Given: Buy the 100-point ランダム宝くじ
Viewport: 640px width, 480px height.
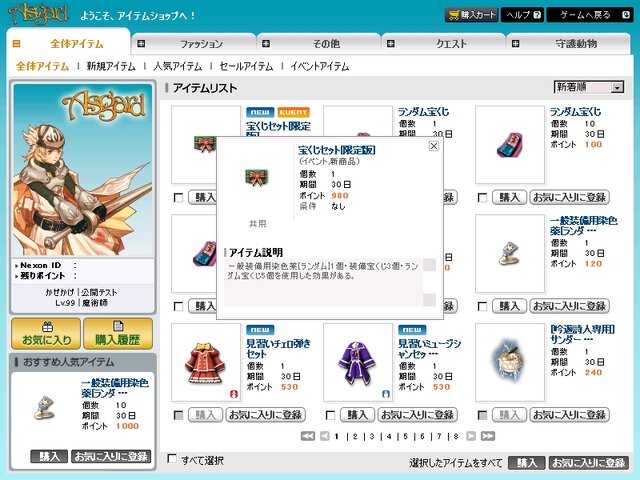Looking at the screenshot, I should [x=509, y=198].
